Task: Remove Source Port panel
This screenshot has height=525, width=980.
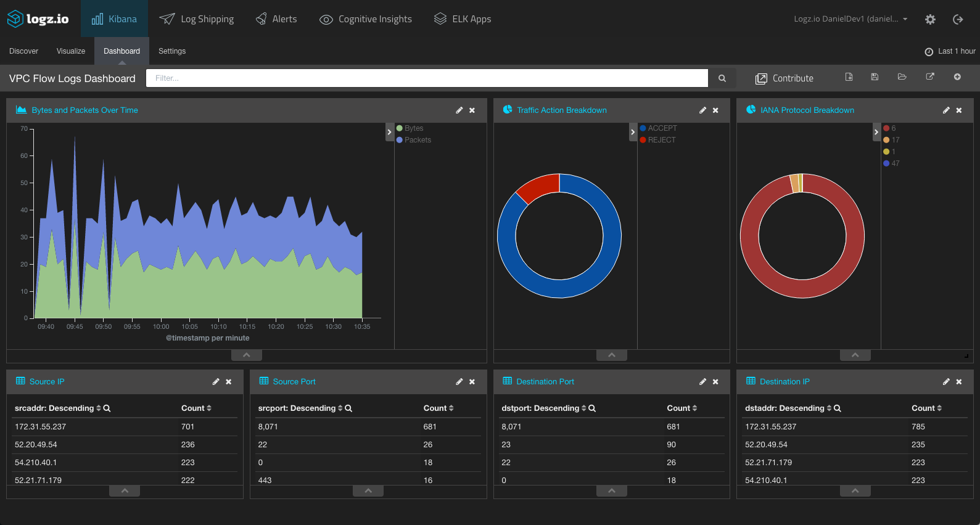Action: tap(472, 382)
